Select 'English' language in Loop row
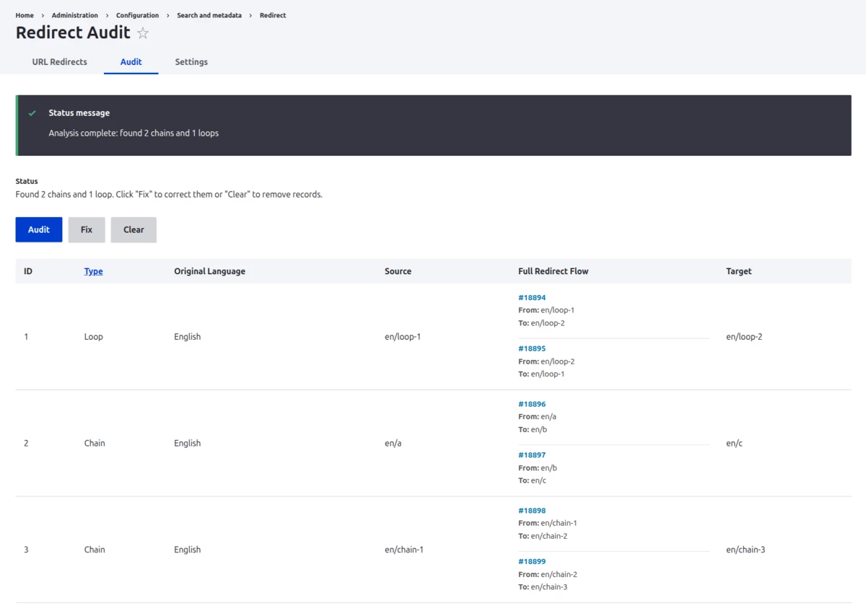The width and height of the screenshot is (866, 616). click(x=187, y=337)
